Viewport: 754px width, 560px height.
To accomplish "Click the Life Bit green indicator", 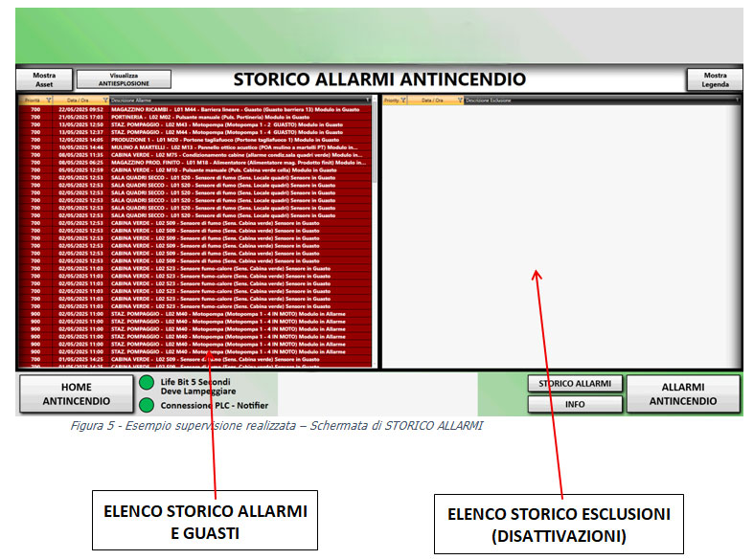I will coord(147,383).
